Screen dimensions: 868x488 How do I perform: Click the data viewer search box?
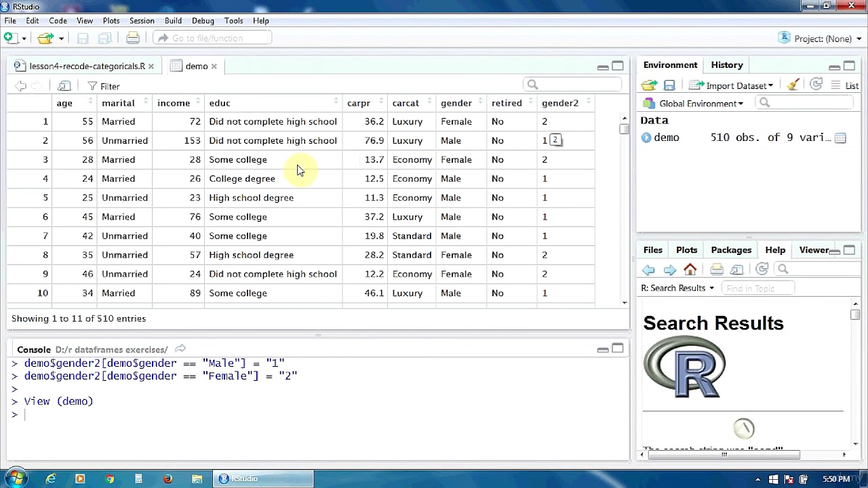(x=572, y=85)
